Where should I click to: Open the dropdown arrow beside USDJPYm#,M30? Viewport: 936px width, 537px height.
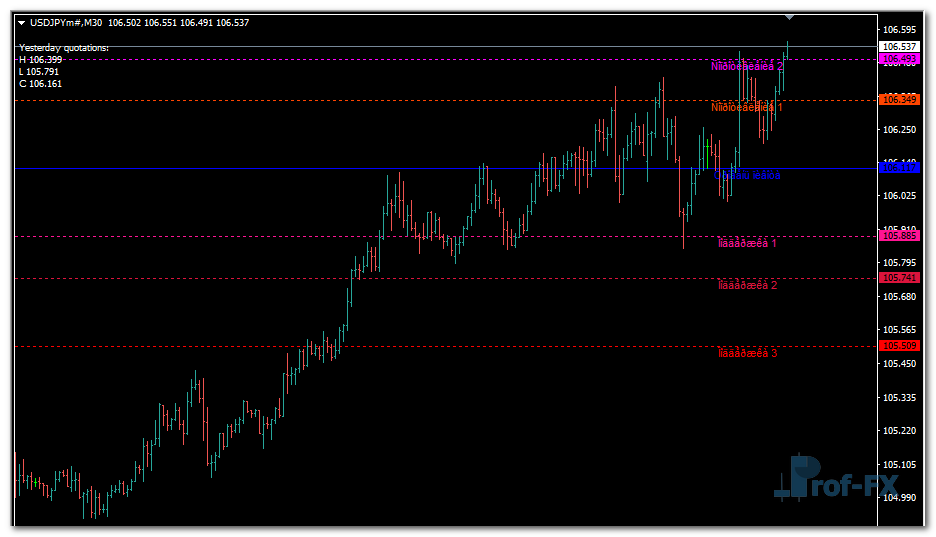click(22, 23)
